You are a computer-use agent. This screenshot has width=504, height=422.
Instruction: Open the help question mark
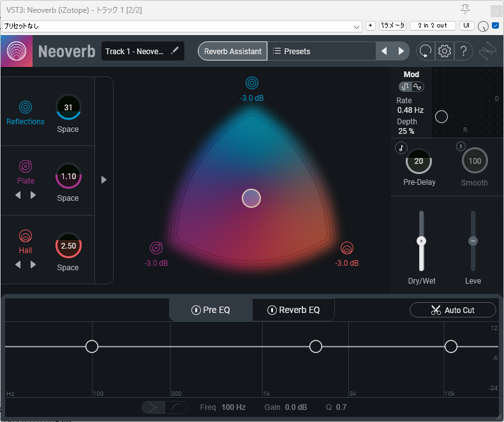464,51
